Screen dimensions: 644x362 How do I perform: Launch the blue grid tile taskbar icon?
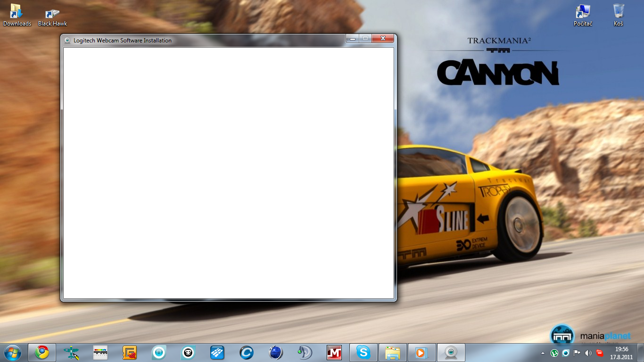[217, 352]
